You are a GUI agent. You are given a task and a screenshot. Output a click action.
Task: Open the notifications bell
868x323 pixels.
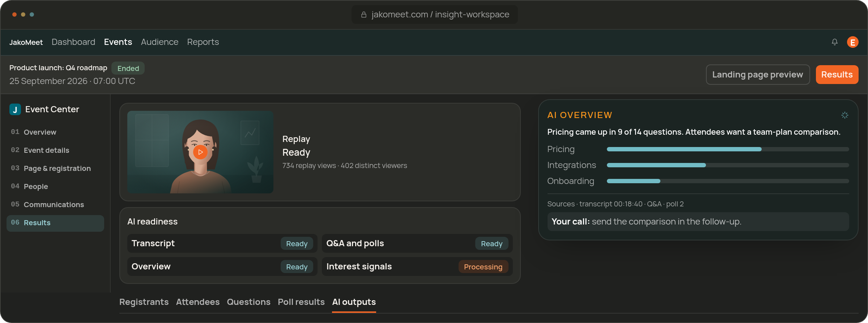pos(835,42)
